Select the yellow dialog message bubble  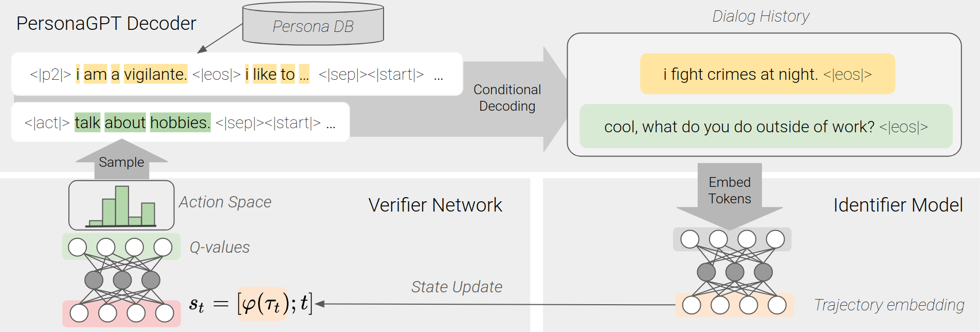pos(767,74)
